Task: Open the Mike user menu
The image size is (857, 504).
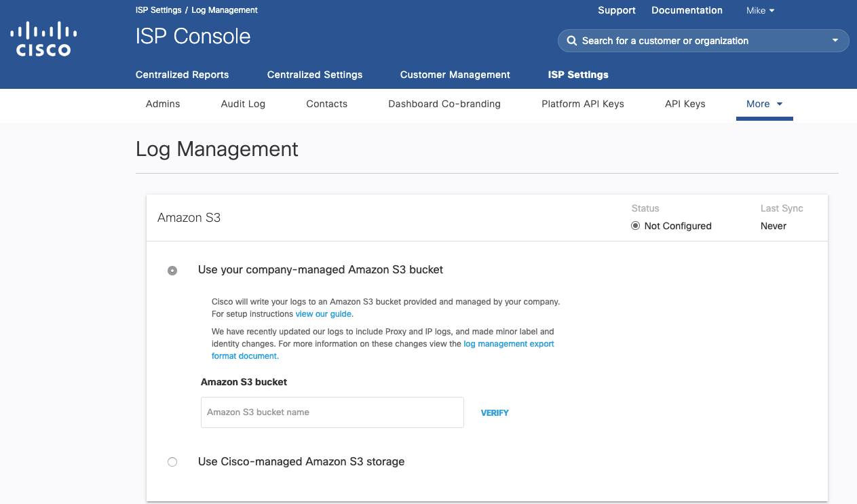Action: (x=760, y=10)
